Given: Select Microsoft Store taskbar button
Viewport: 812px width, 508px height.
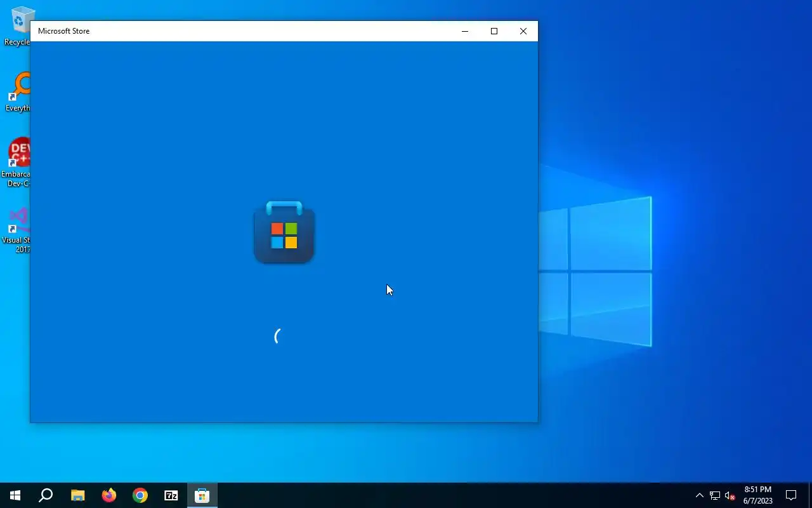Looking at the screenshot, I should pyautogui.click(x=202, y=495).
